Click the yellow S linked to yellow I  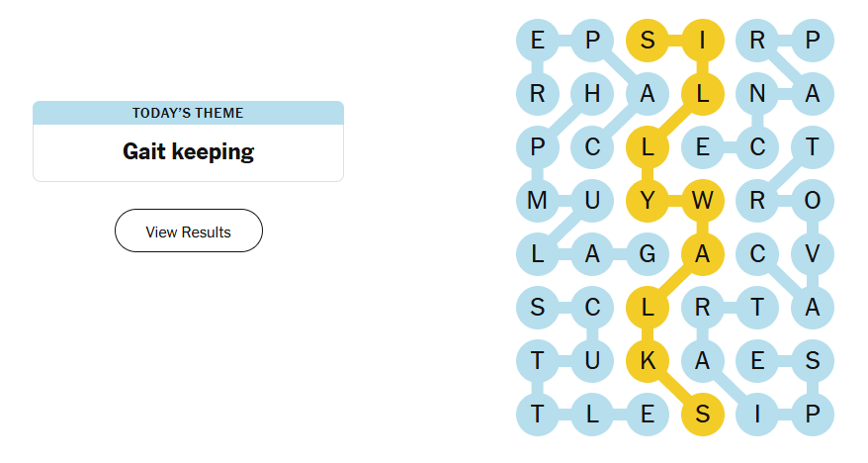648,41
